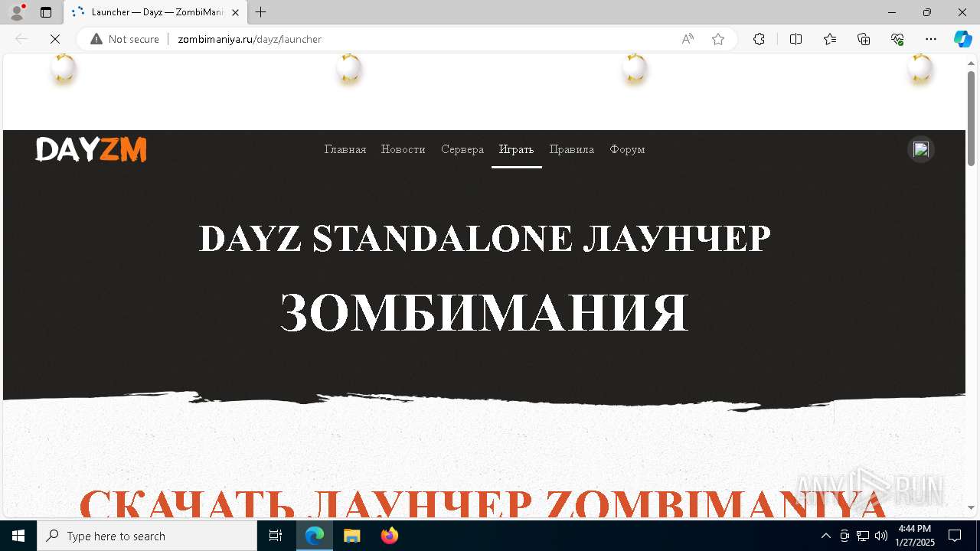Add this page to favorites with the star icon
This screenshot has width=980, height=551.
718,39
